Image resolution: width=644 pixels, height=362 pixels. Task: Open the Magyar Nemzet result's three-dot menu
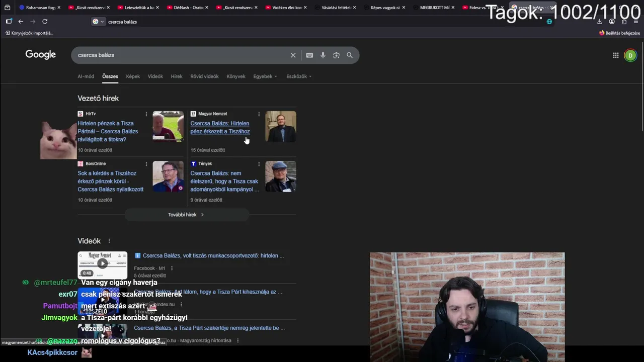(x=259, y=114)
